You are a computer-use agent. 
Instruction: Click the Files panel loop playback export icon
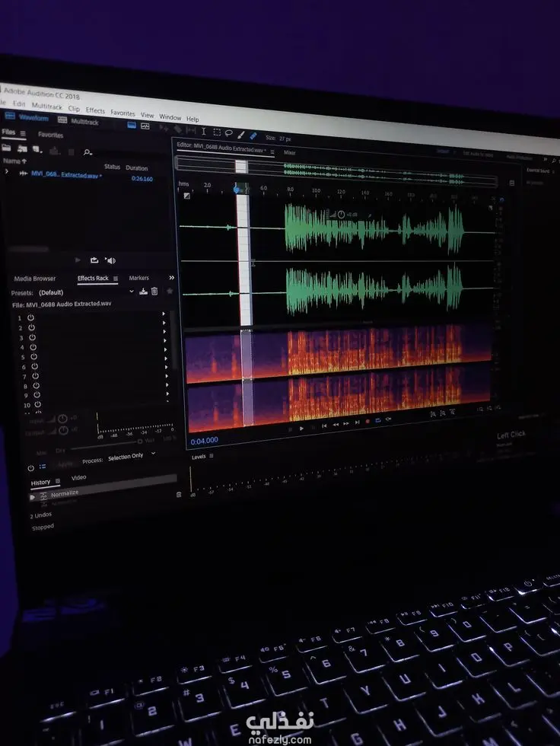click(x=94, y=260)
